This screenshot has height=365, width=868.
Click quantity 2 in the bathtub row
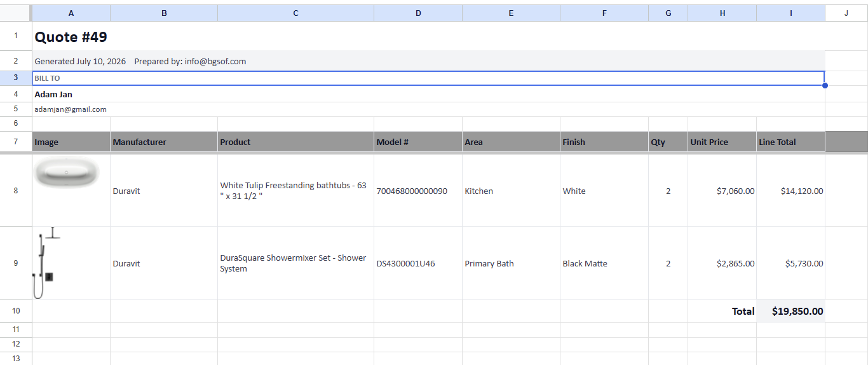(x=668, y=191)
